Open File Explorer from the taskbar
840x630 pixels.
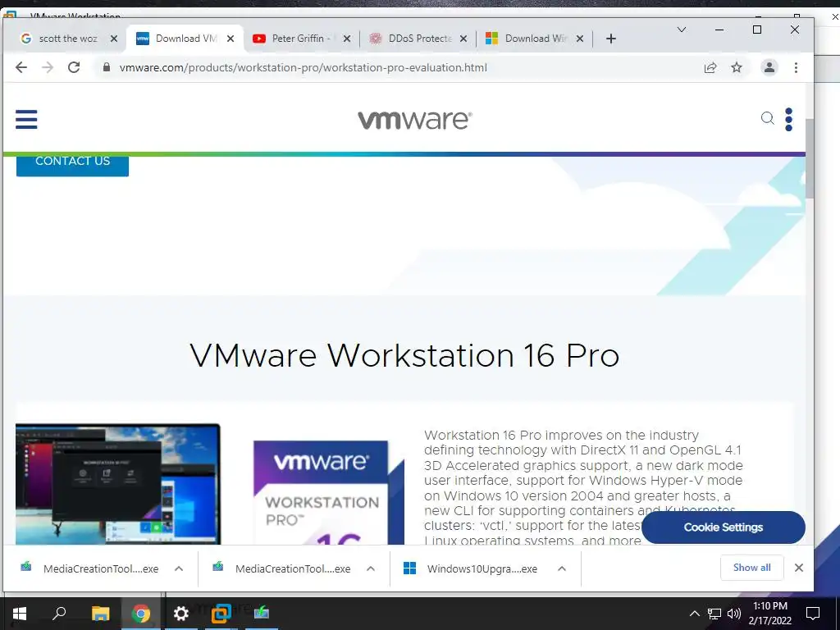(x=100, y=614)
